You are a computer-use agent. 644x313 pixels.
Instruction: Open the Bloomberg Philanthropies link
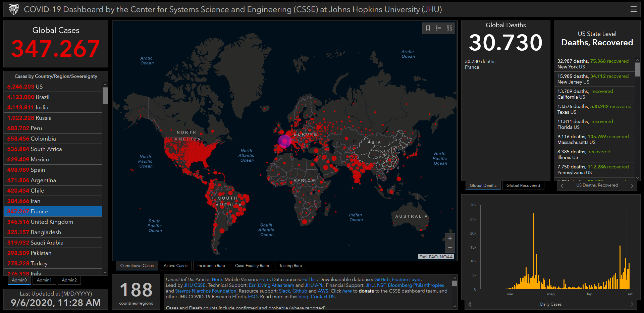point(416,285)
